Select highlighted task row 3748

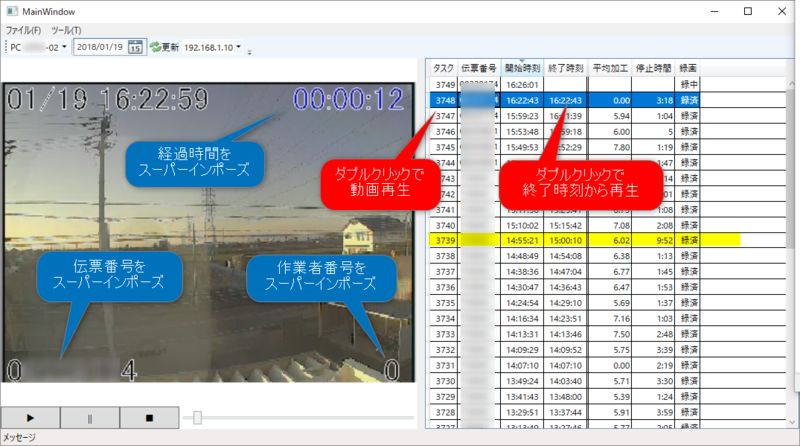(564, 101)
